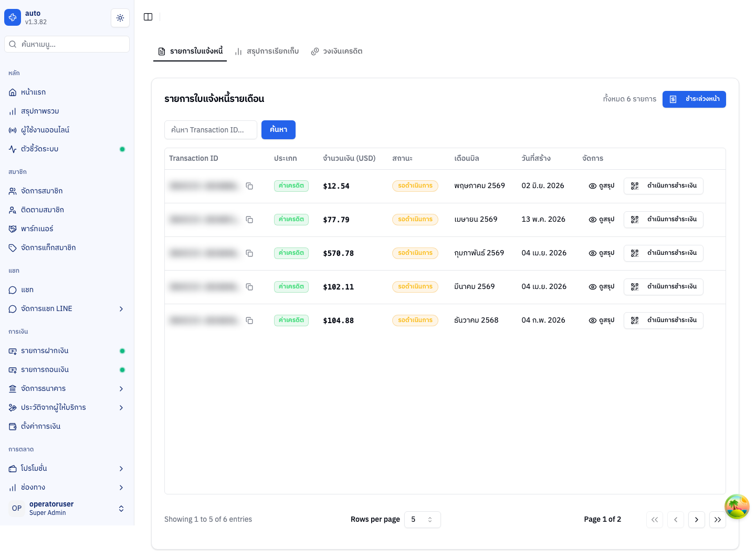Click the floating beach avatar icon
The height and width of the screenshot is (558, 756).
(x=737, y=507)
